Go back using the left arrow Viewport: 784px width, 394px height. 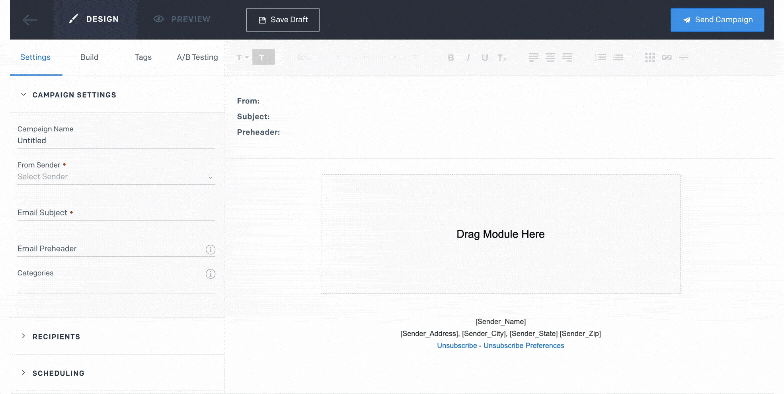tap(30, 20)
